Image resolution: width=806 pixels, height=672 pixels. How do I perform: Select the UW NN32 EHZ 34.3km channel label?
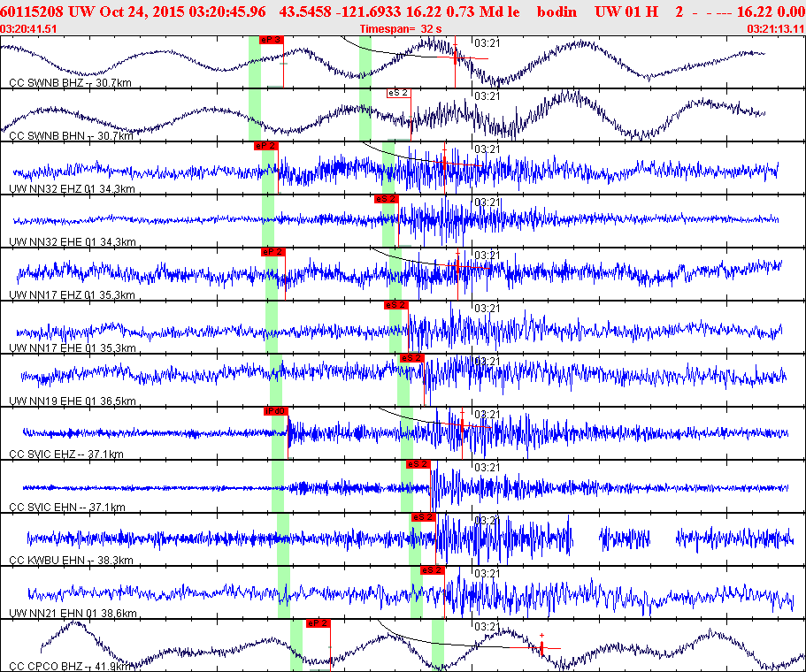click(72, 189)
